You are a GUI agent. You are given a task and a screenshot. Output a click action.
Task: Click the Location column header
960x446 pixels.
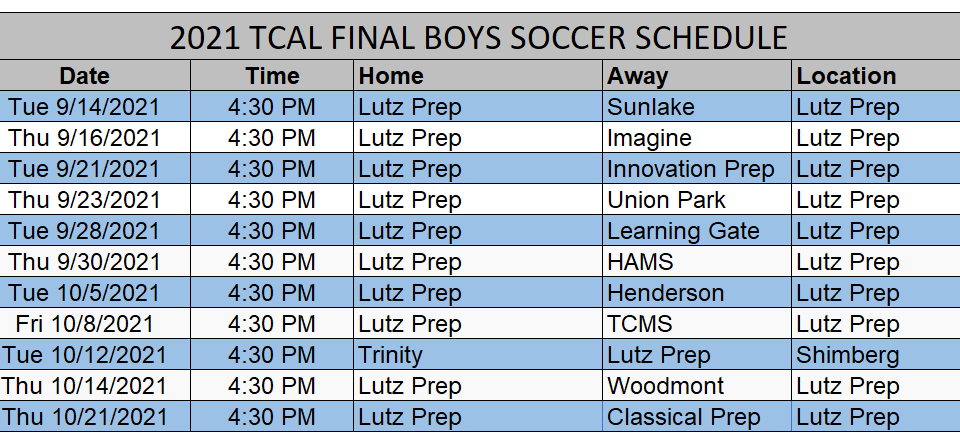point(876,75)
